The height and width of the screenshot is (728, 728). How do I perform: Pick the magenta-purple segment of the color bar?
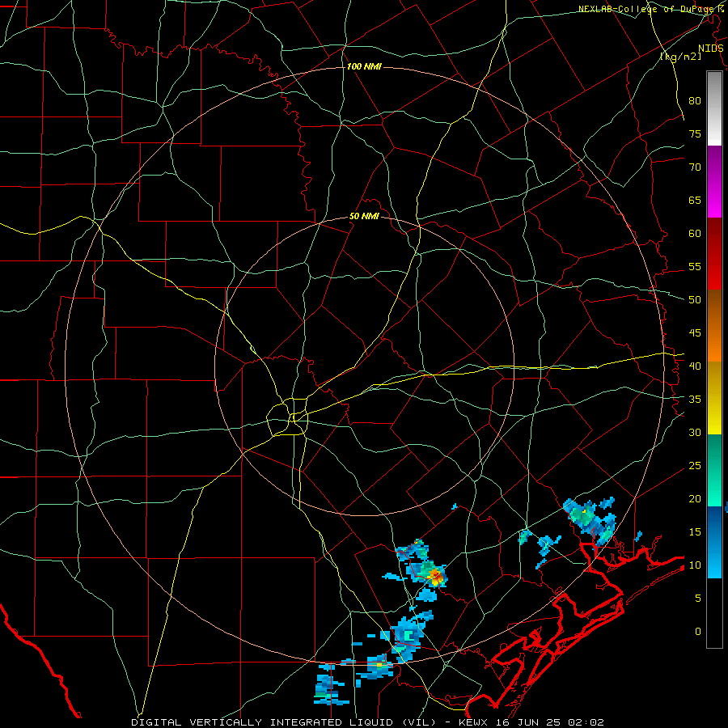pos(714,181)
